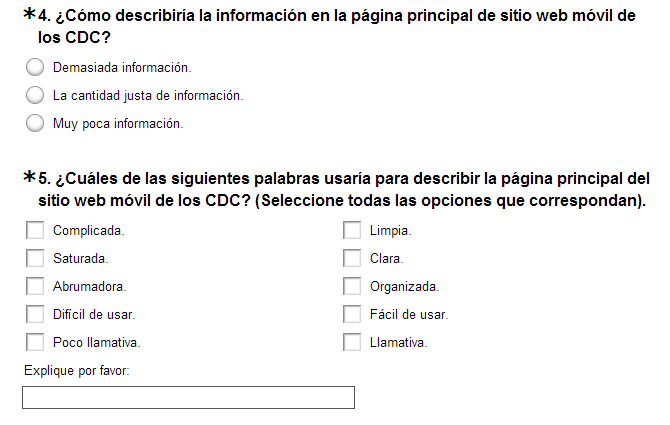Image resolution: width=670 pixels, height=425 pixels.
Task: Choose 'La cantidad justa de información' option
Action: point(35,96)
